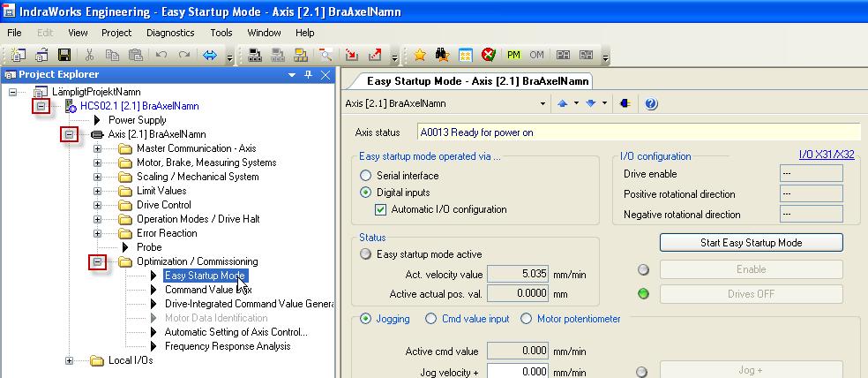Pin the Project Explorer panel
Viewport: 868px width, 378px height.
point(309,75)
